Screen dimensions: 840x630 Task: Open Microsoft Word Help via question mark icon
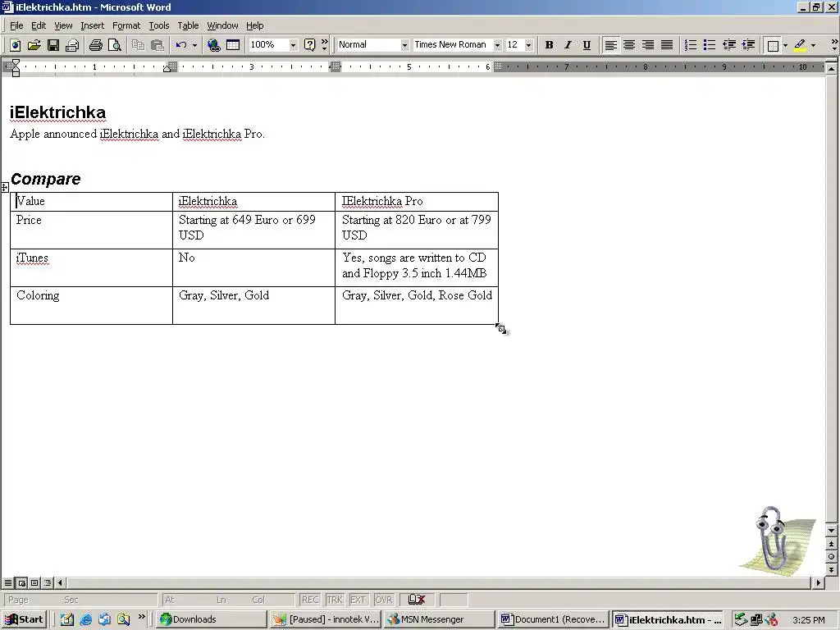309,45
